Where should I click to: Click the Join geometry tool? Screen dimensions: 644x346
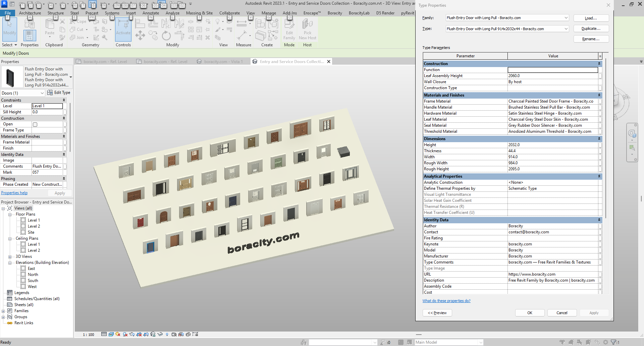[79, 38]
